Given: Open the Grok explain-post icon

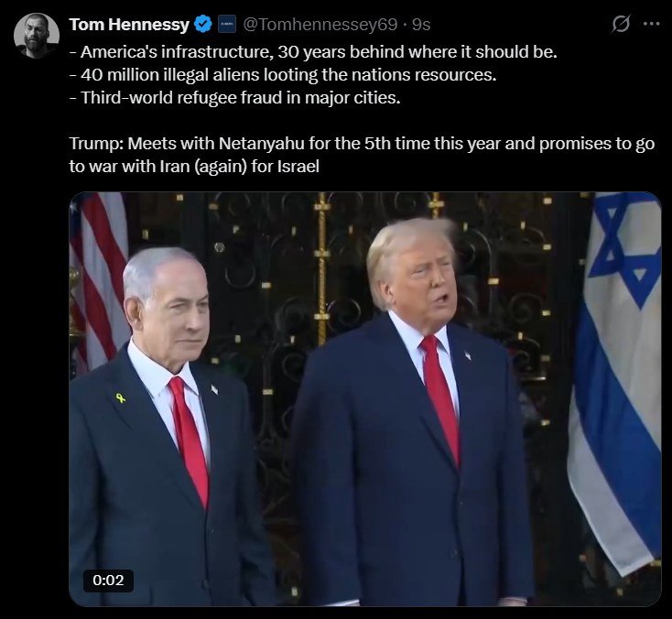Looking at the screenshot, I should [x=621, y=24].
